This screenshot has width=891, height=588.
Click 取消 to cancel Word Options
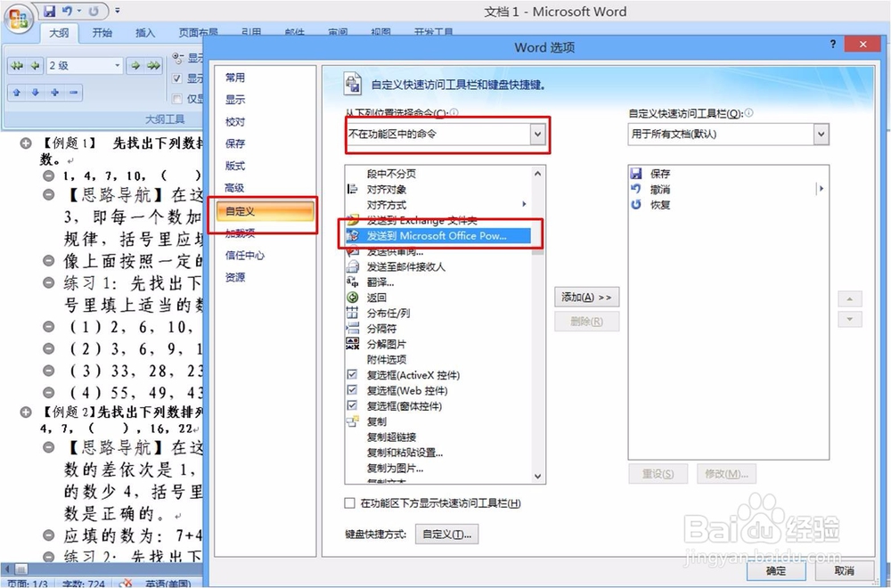845,570
